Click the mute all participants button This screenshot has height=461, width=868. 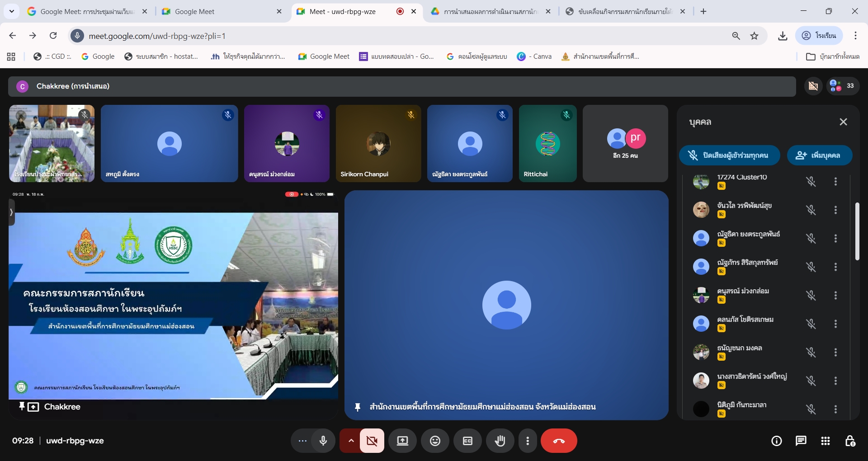pyautogui.click(x=730, y=155)
